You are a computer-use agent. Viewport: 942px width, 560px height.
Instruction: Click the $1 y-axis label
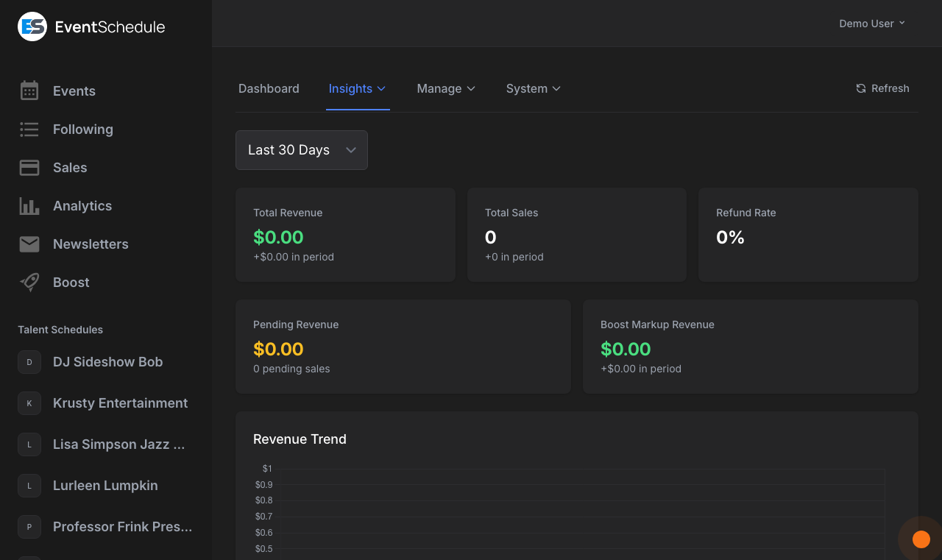[x=267, y=468]
